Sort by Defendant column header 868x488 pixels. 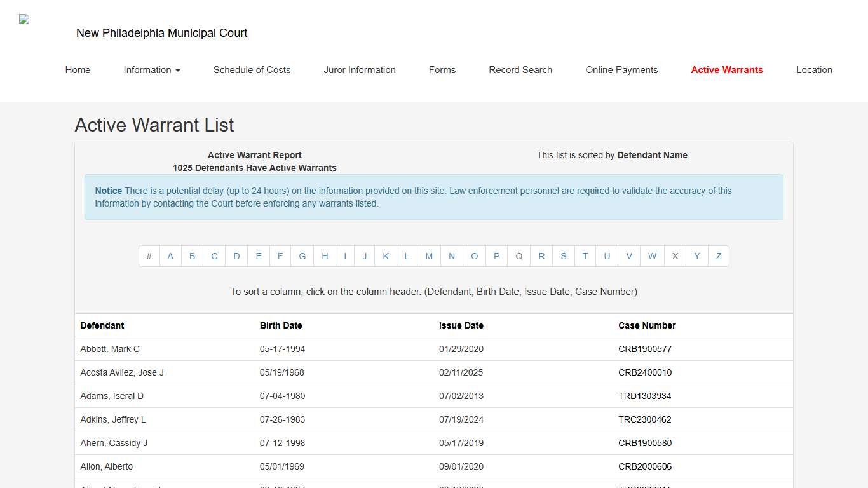pos(102,325)
